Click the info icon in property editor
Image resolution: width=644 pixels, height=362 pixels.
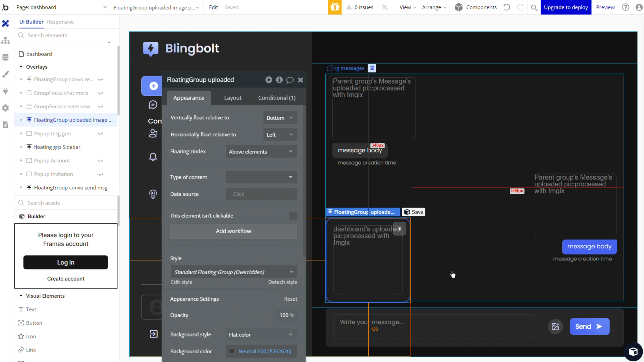point(279,80)
